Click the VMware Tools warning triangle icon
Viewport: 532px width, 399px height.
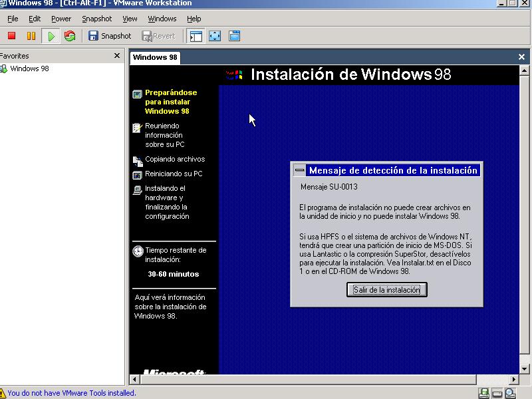pos(3,393)
